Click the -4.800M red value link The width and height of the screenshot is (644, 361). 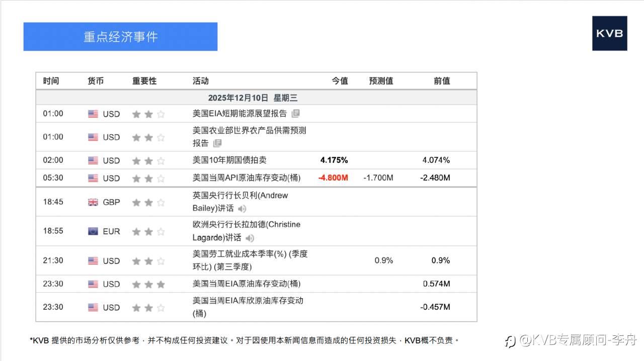[332, 177]
